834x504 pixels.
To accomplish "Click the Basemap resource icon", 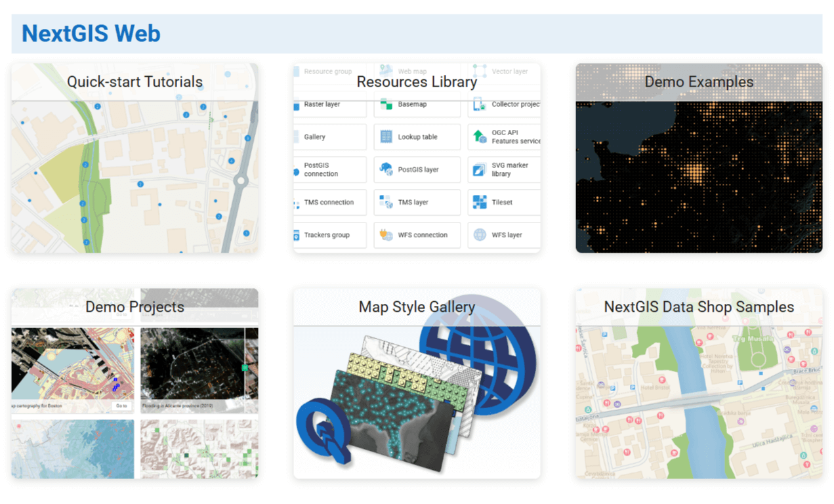I will pos(386,104).
